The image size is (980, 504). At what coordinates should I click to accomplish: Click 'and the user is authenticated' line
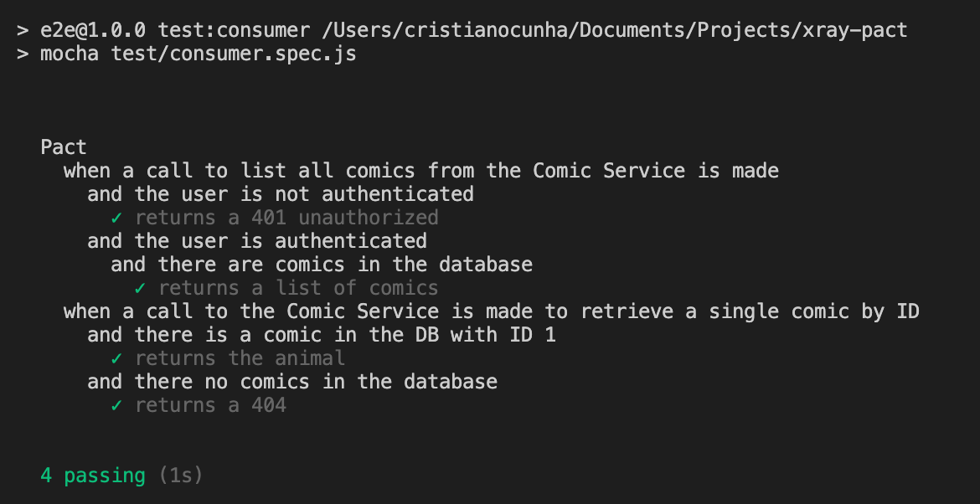[257, 241]
